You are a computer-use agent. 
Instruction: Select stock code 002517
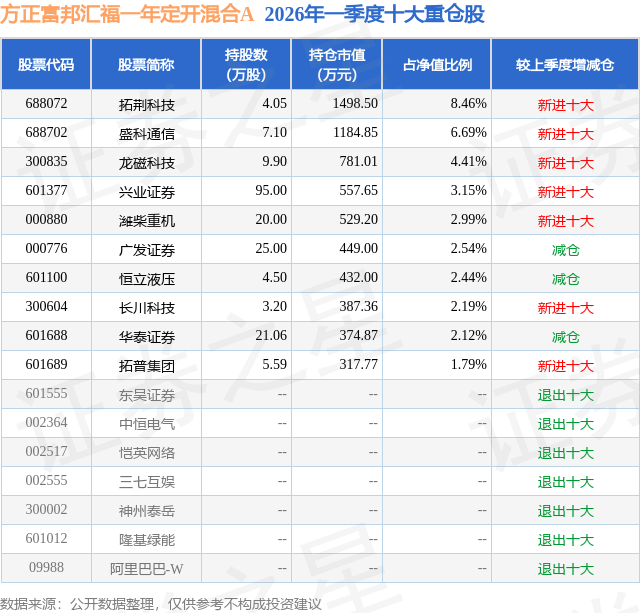46,451
